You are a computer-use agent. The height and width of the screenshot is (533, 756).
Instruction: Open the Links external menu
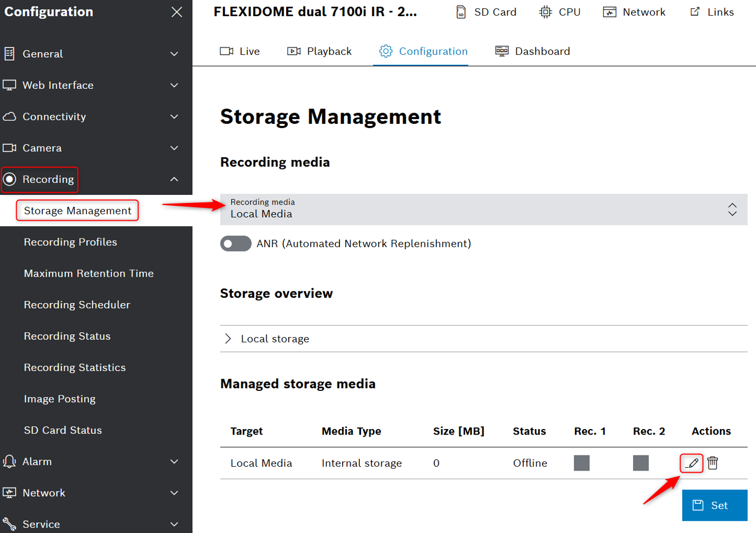coord(712,12)
